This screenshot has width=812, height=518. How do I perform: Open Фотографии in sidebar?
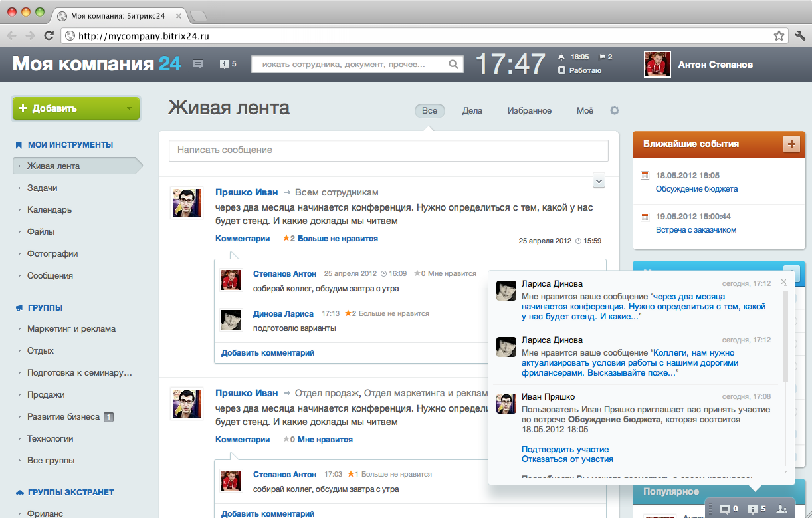[52, 254]
